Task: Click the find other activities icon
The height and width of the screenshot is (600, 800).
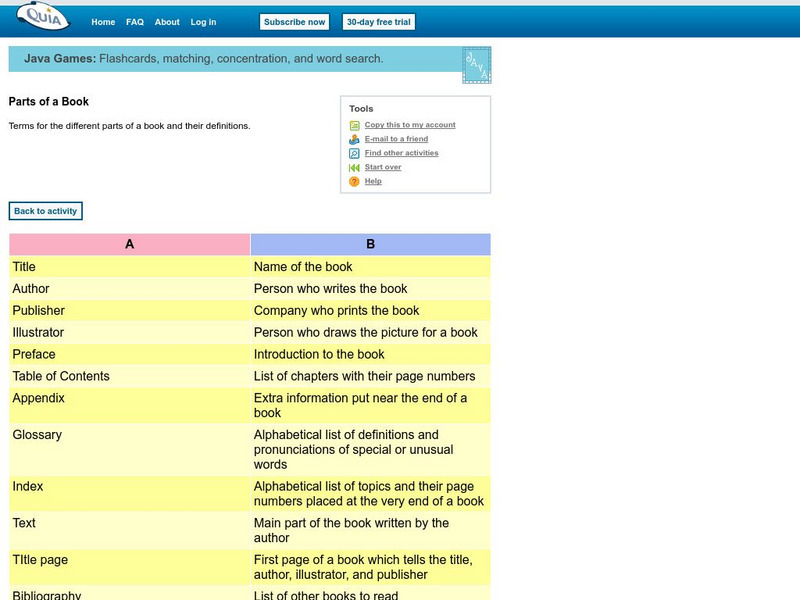Action: click(354, 154)
